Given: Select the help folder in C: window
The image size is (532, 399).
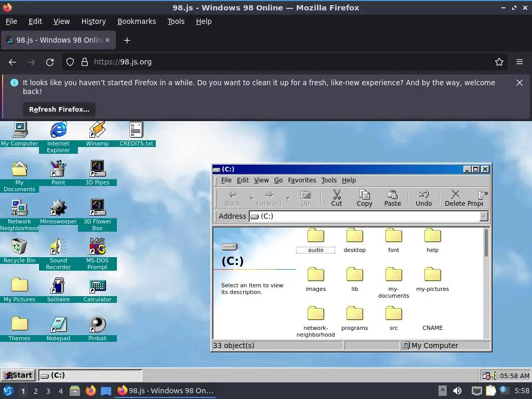Looking at the screenshot, I should tap(433, 241).
